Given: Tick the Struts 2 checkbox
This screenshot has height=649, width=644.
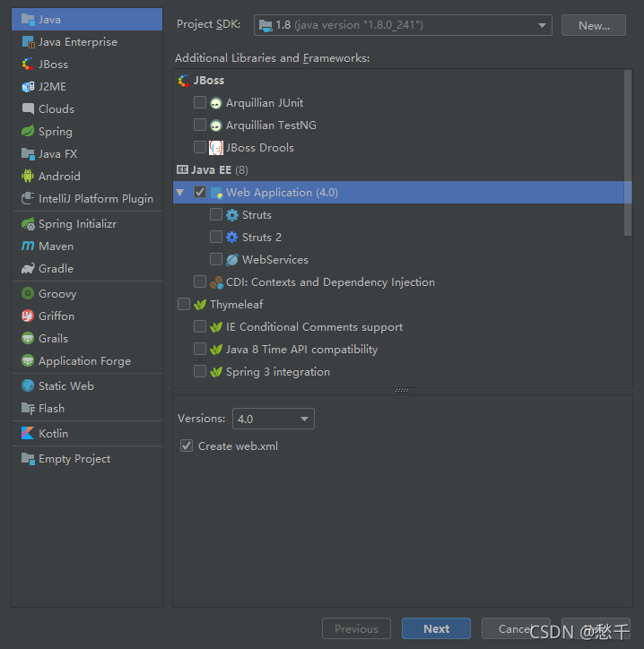Looking at the screenshot, I should pyautogui.click(x=216, y=237).
